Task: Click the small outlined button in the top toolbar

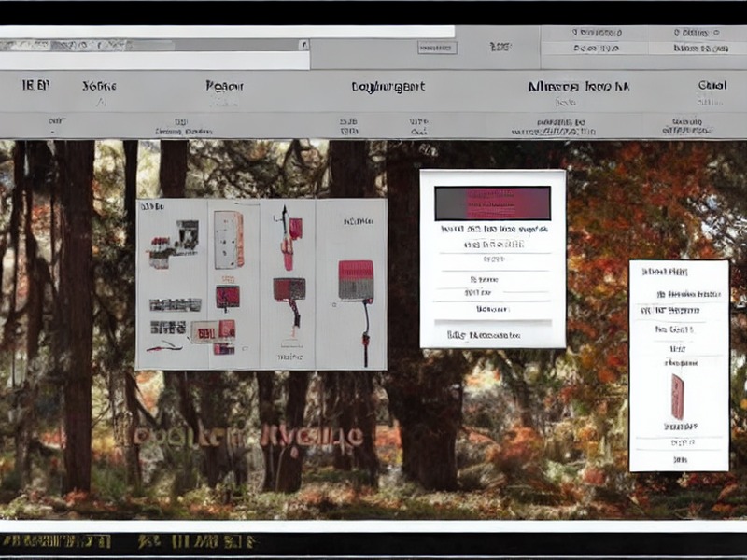Action: (x=437, y=48)
